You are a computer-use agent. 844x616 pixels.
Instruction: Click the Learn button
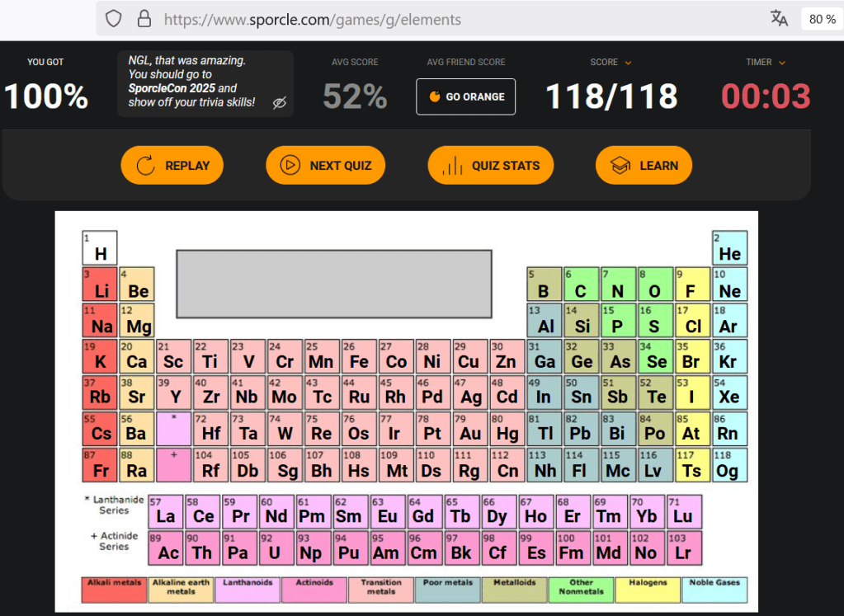[644, 166]
